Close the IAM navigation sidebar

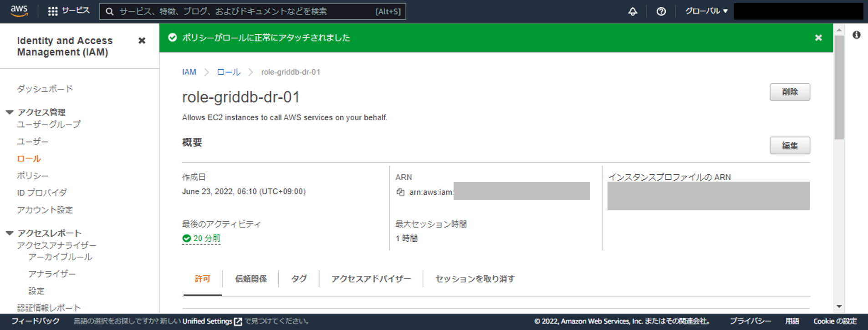click(x=142, y=41)
